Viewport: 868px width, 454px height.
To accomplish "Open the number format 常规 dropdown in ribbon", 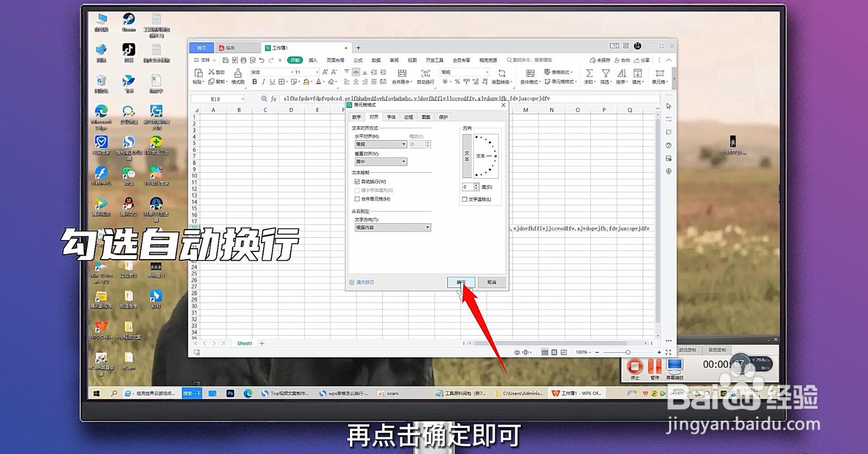I will tap(487, 72).
